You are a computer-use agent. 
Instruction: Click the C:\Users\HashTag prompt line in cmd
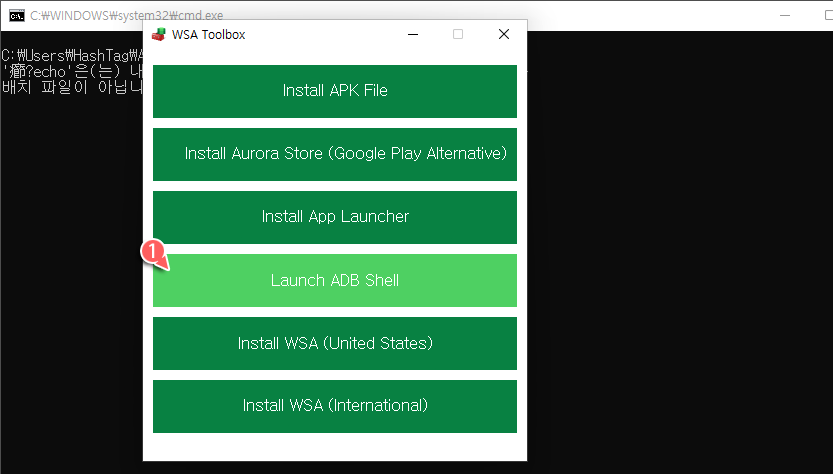pyautogui.click(x=72, y=55)
